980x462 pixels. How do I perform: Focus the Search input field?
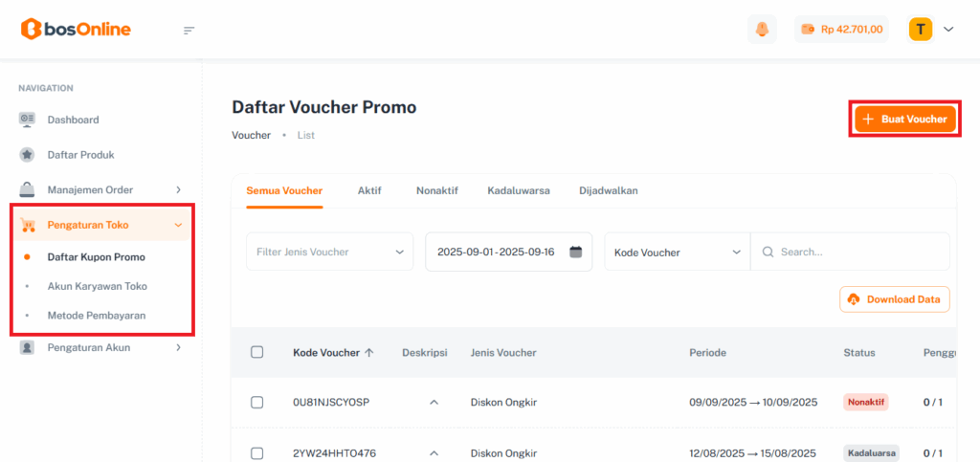pos(859,253)
